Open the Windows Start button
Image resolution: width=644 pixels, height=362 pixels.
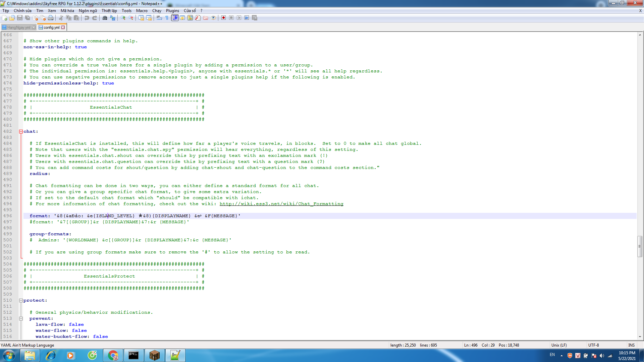[x=9, y=355]
